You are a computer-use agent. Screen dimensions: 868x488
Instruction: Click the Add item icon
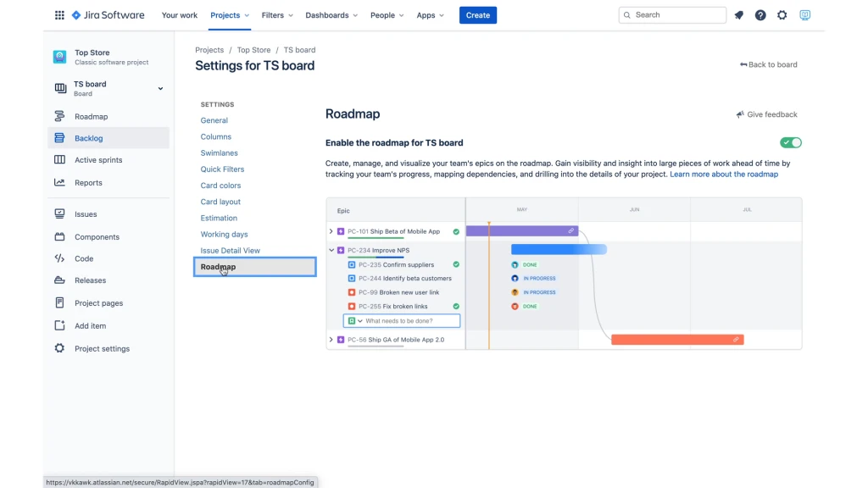[x=59, y=325]
